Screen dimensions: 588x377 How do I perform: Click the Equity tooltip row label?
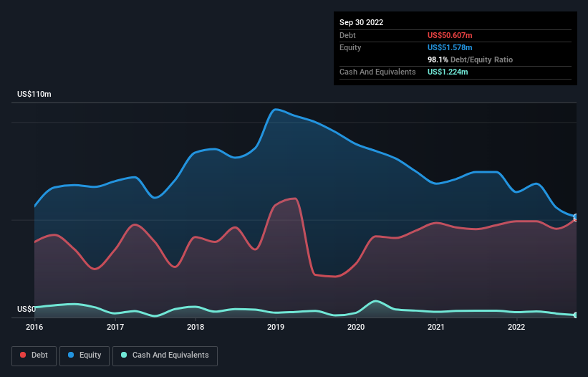(x=350, y=47)
